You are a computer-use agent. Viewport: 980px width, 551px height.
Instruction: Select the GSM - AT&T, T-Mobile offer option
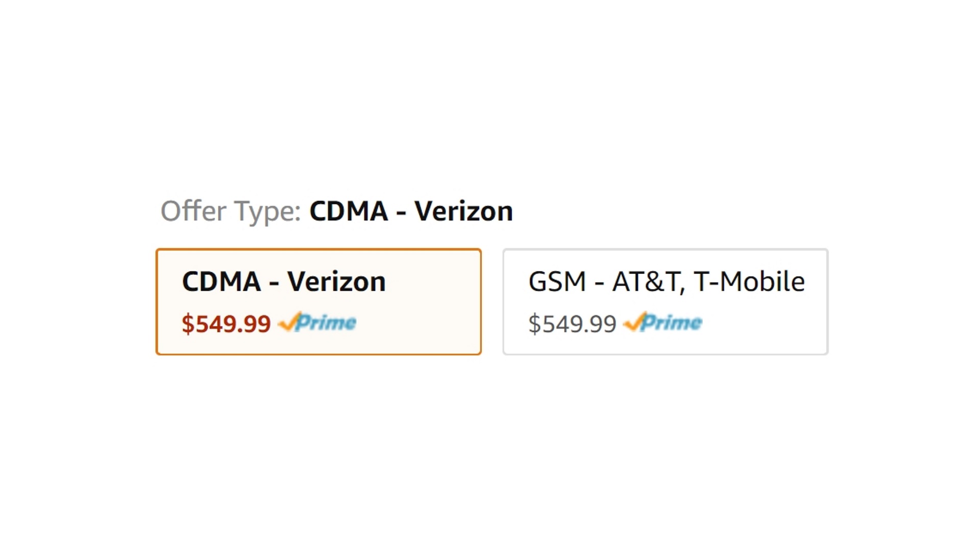pos(665,302)
